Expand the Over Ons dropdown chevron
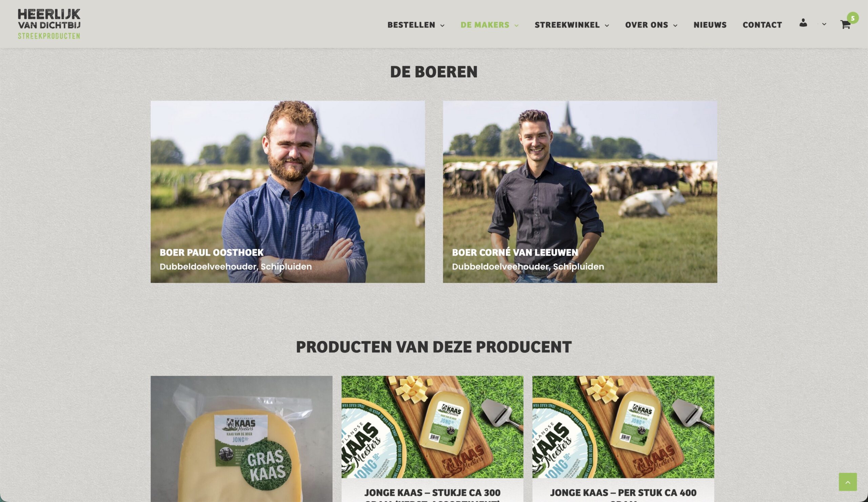 point(675,25)
